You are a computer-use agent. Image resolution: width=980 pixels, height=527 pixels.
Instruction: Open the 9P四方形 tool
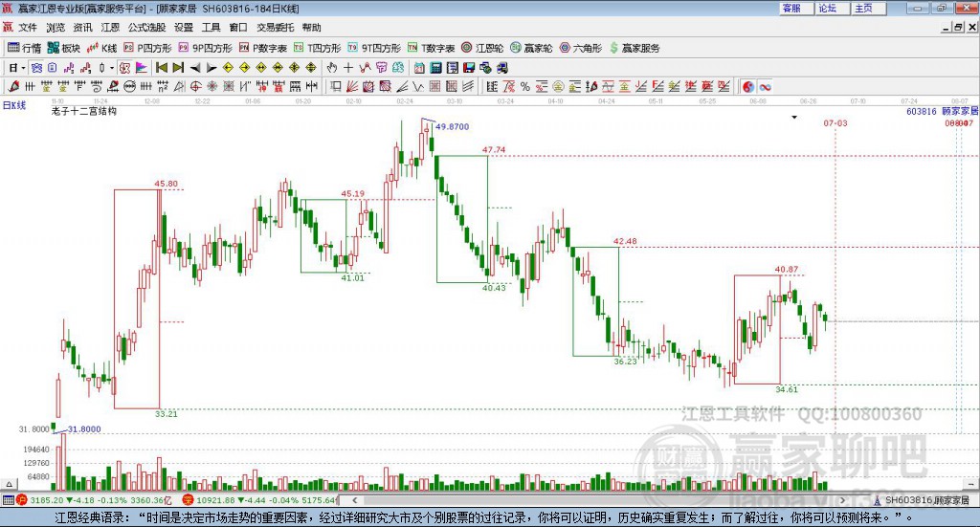[x=205, y=48]
